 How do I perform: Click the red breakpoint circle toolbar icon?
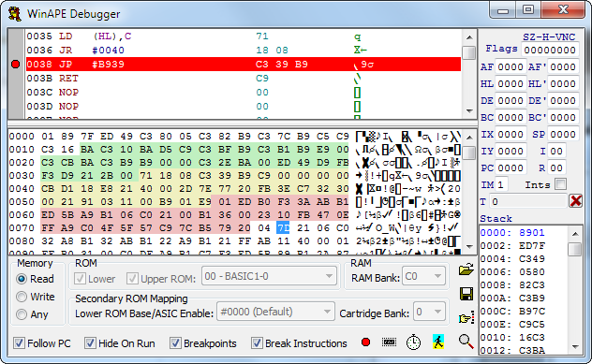[365, 342]
